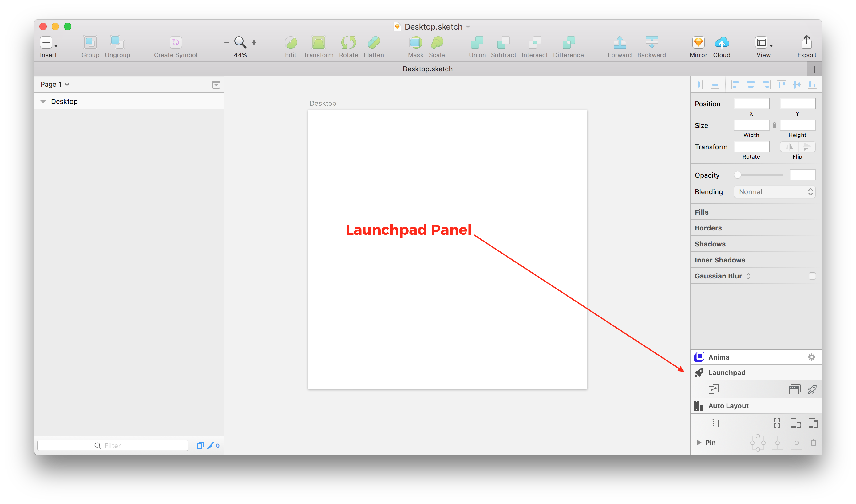Expand the Page 1 pages dropdown
This screenshot has width=856, height=504.
pyautogui.click(x=54, y=84)
